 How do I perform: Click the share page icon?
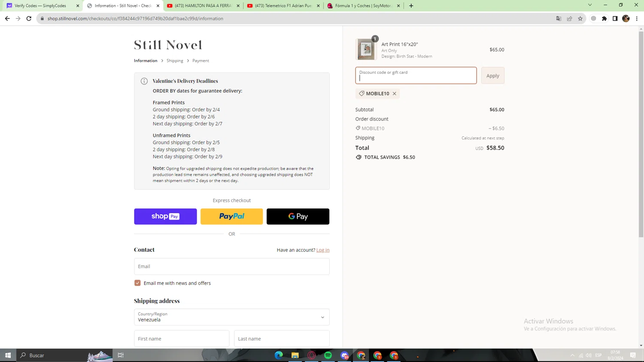[x=569, y=18]
